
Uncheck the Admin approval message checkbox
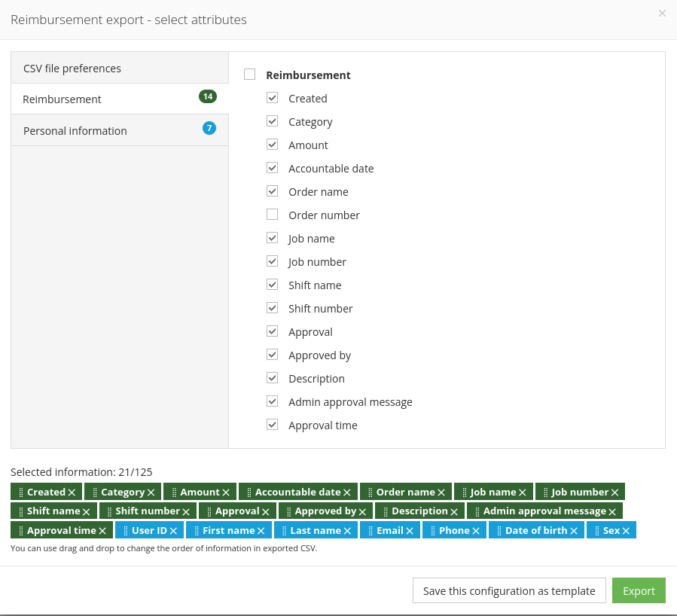point(272,401)
